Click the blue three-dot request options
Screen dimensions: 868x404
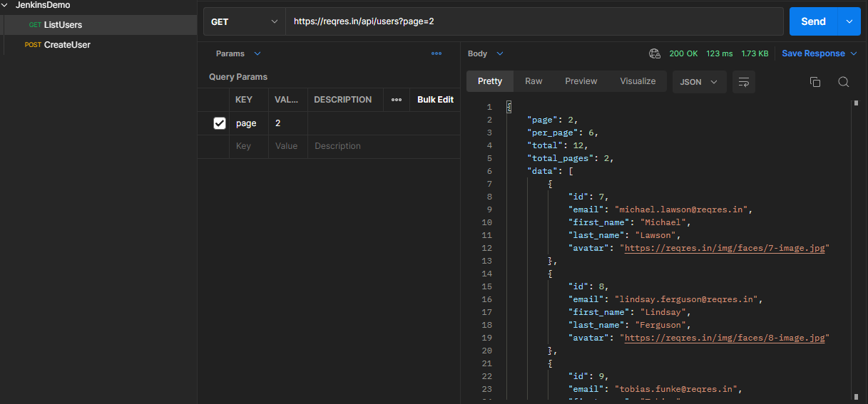pos(436,53)
